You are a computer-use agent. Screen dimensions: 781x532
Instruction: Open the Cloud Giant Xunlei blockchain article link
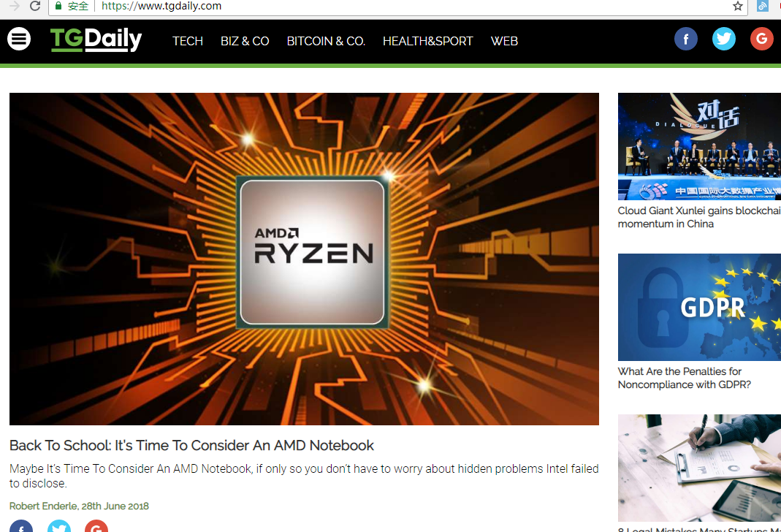tap(699, 217)
